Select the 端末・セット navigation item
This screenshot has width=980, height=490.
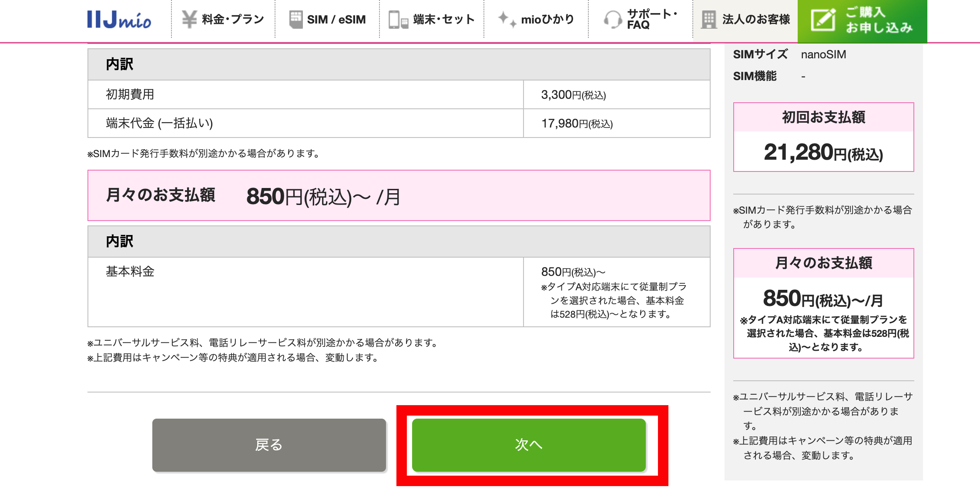coord(435,19)
